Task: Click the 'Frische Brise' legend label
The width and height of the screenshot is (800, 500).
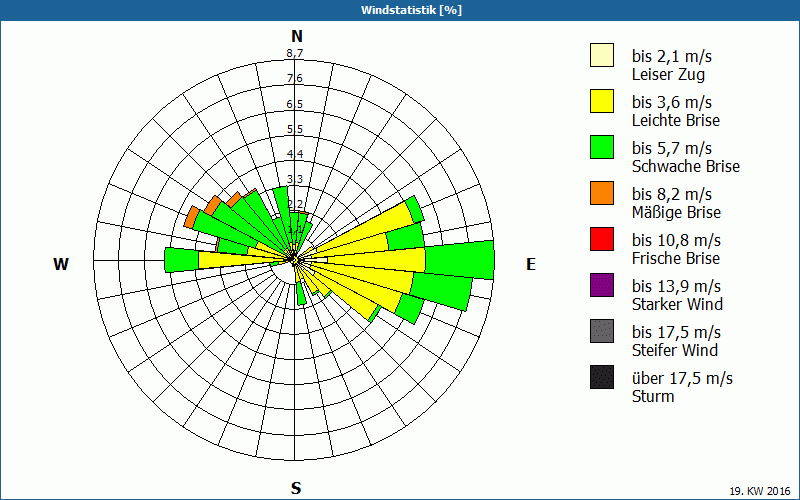Action: tap(676, 258)
